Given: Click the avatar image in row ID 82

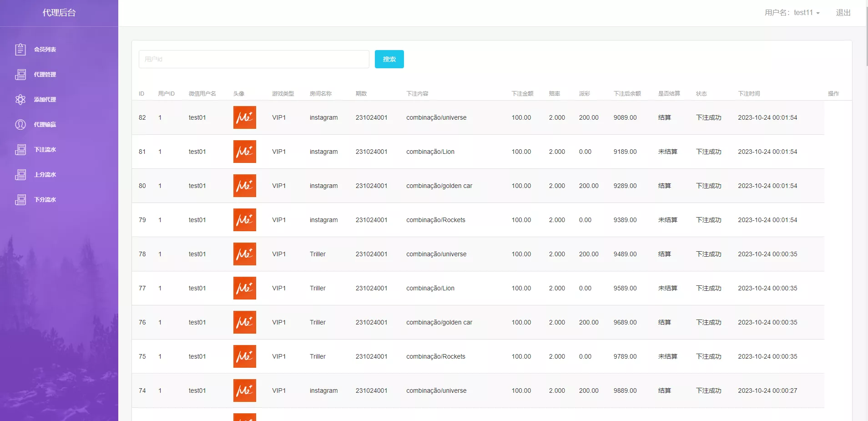Looking at the screenshot, I should (x=244, y=117).
